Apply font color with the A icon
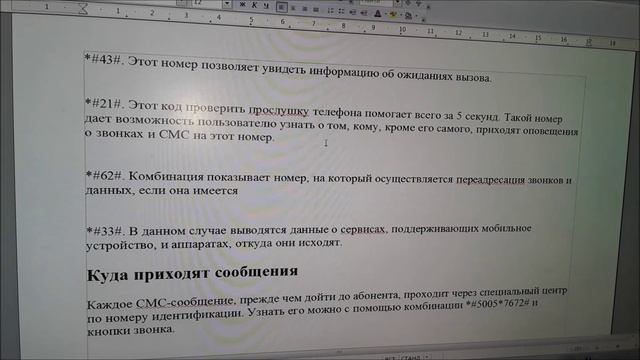640x360 pixels. coord(378,14)
